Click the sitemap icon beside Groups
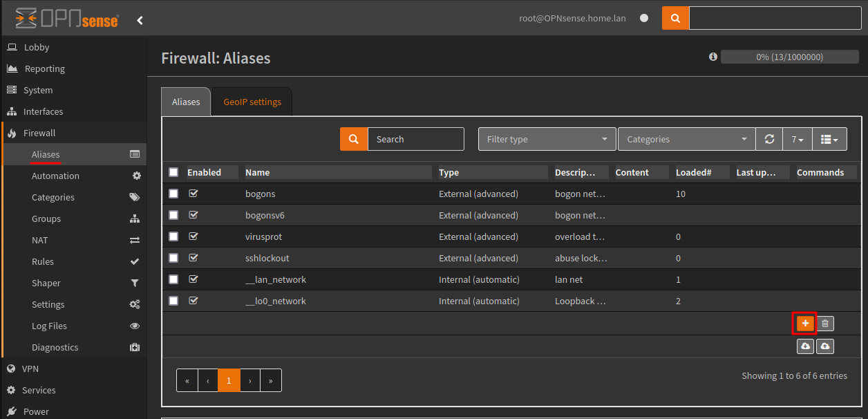868x419 pixels. tap(135, 218)
